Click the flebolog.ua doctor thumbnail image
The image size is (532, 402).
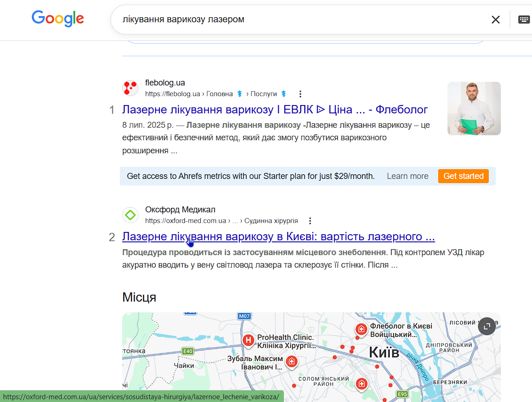[474, 109]
